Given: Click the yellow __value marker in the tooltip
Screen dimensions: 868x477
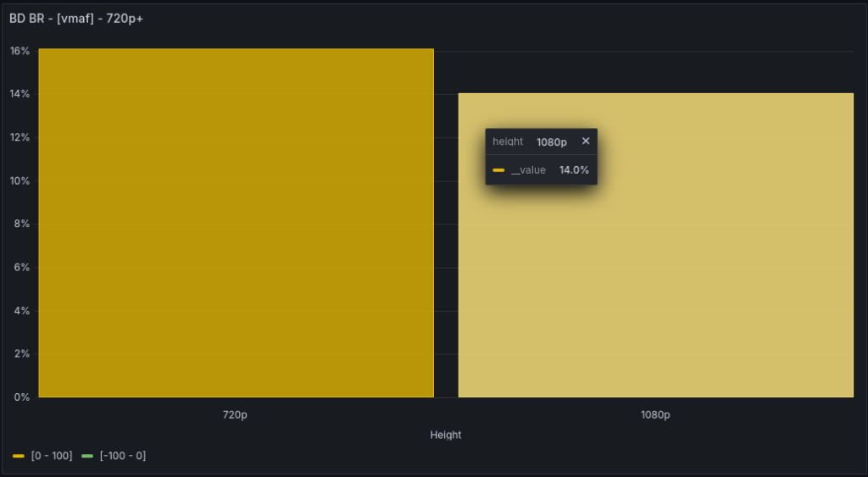Looking at the screenshot, I should click(x=498, y=170).
